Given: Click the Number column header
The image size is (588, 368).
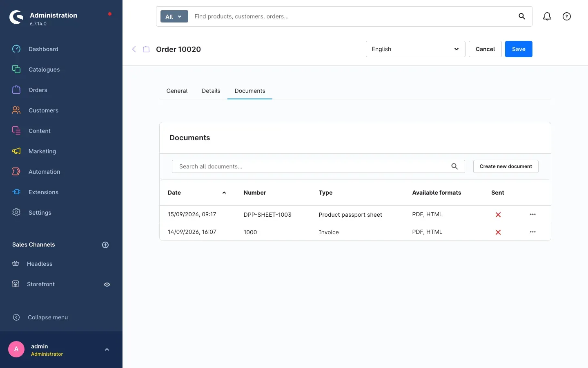Looking at the screenshot, I should (255, 193).
